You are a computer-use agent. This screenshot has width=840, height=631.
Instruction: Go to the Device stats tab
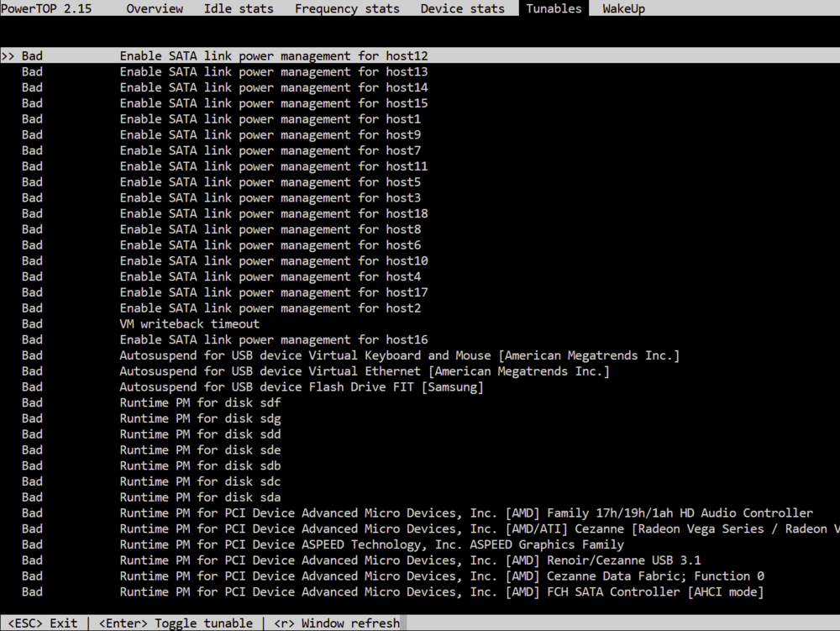click(462, 8)
